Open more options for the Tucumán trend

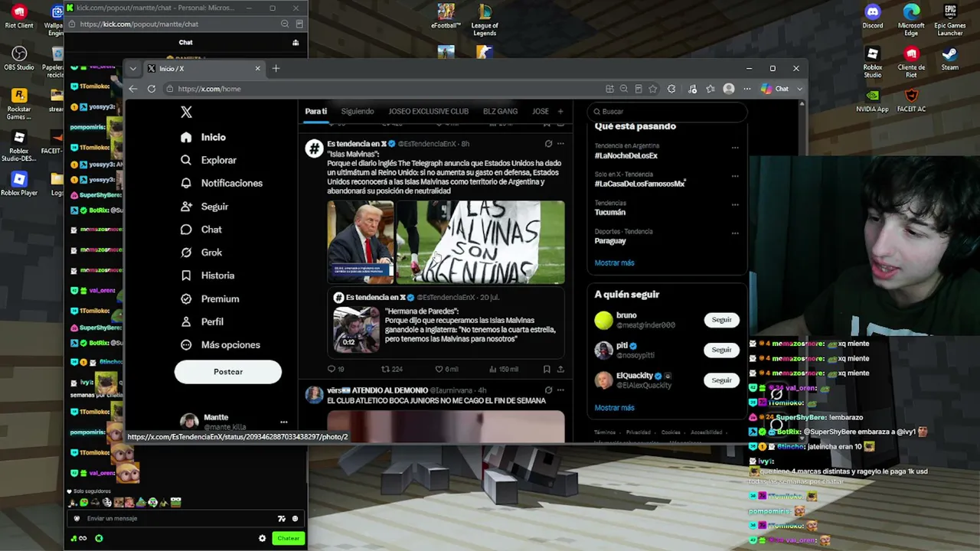[735, 204]
